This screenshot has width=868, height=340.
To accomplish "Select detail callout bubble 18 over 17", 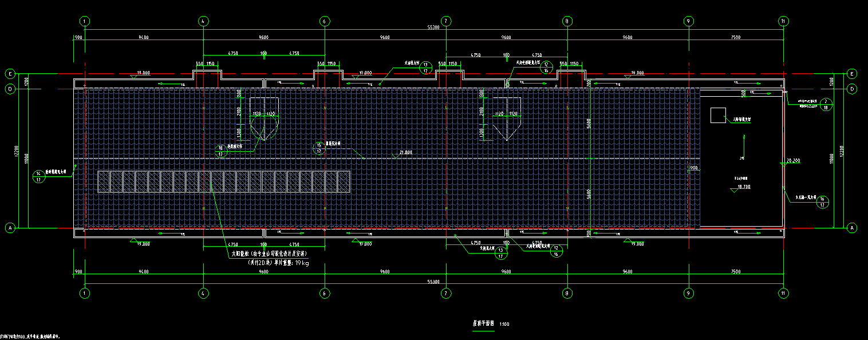I will 220,151.
